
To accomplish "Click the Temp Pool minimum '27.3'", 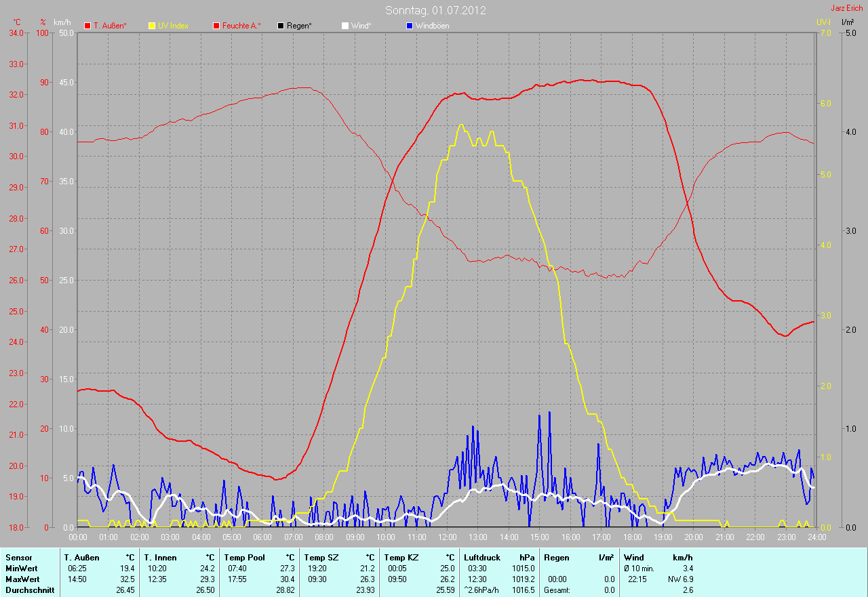I will click(288, 569).
